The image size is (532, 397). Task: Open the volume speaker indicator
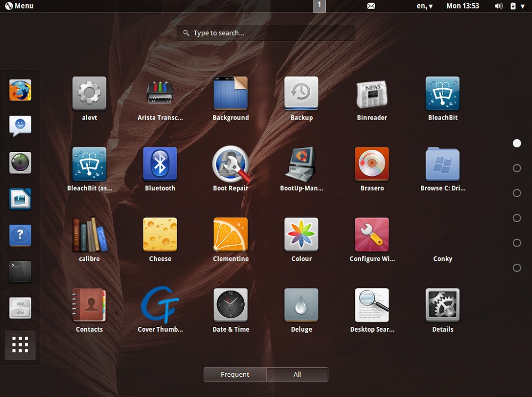(x=498, y=6)
